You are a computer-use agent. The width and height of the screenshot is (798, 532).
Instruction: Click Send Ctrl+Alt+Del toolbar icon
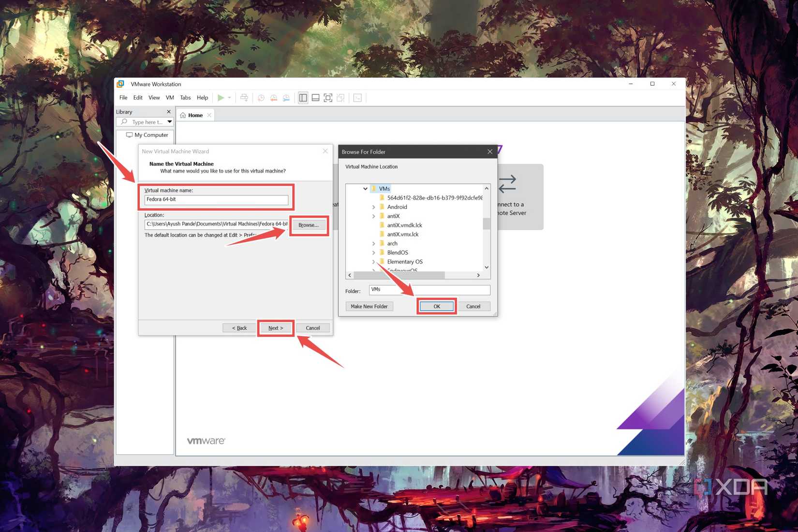coord(244,98)
